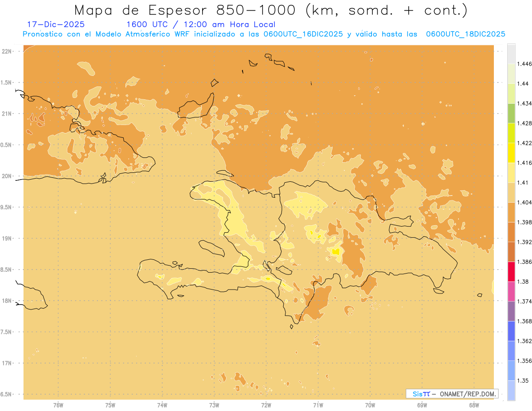Image resolution: width=532 pixels, height=411 pixels.
Task: Click the '22N' latitude label
Action: coord(7,51)
